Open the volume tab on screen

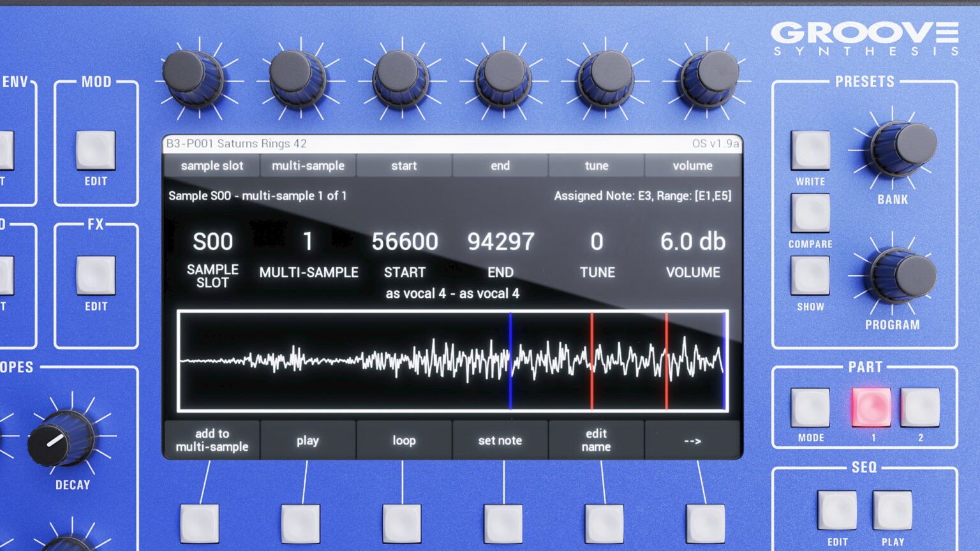[x=693, y=165]
